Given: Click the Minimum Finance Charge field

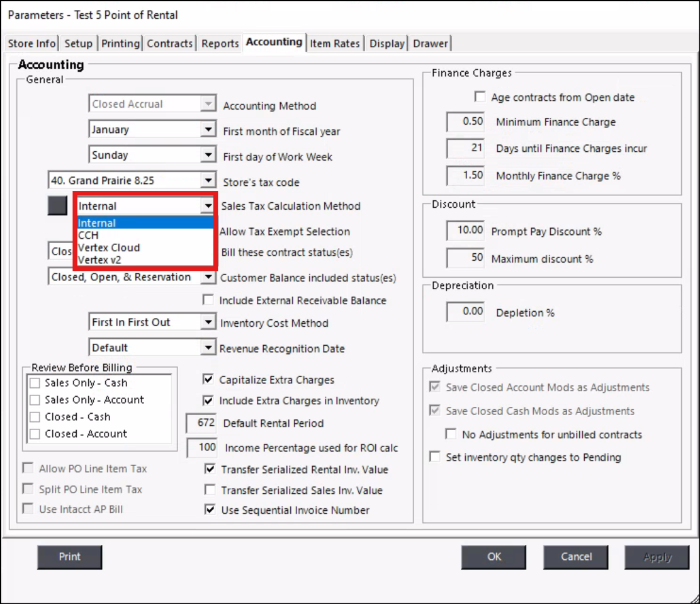Looking at the screenshot, I should click(466, 122).
